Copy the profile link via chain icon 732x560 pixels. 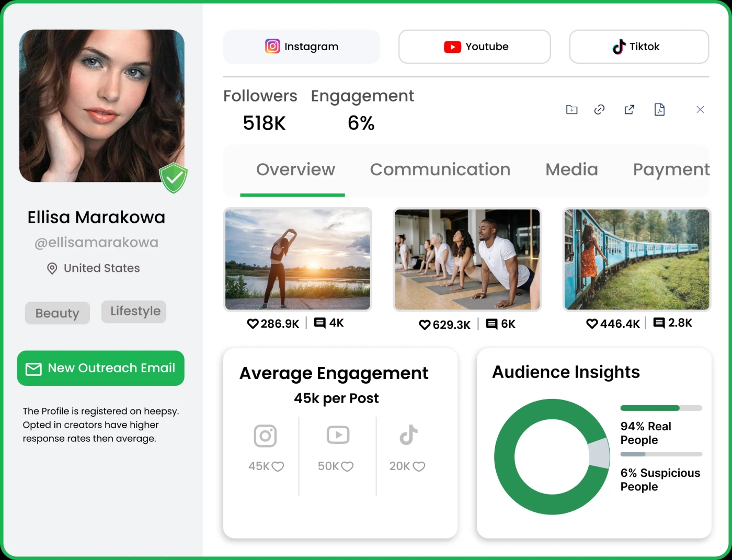coord(599,109)
